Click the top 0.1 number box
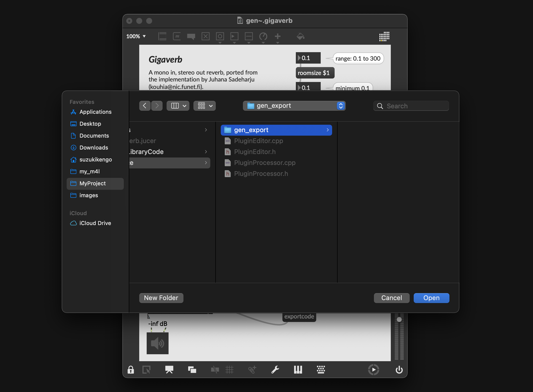Screen dimensions: 533x392 coord(308,58)
